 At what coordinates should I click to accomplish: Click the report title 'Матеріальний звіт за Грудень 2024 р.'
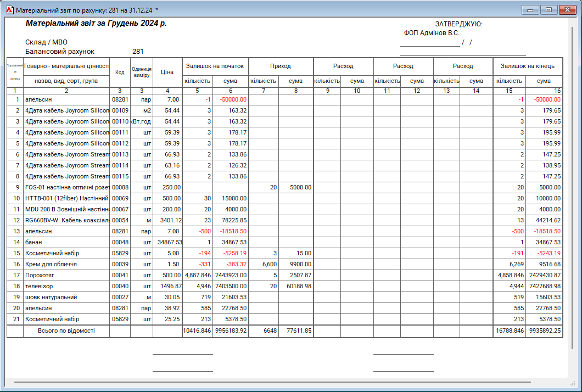tap(96, 24)
